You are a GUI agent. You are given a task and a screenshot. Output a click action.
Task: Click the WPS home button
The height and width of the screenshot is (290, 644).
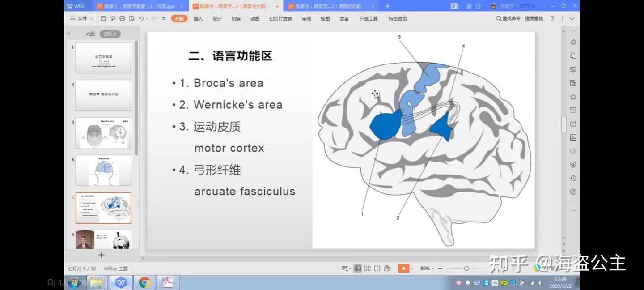[76, 6]
